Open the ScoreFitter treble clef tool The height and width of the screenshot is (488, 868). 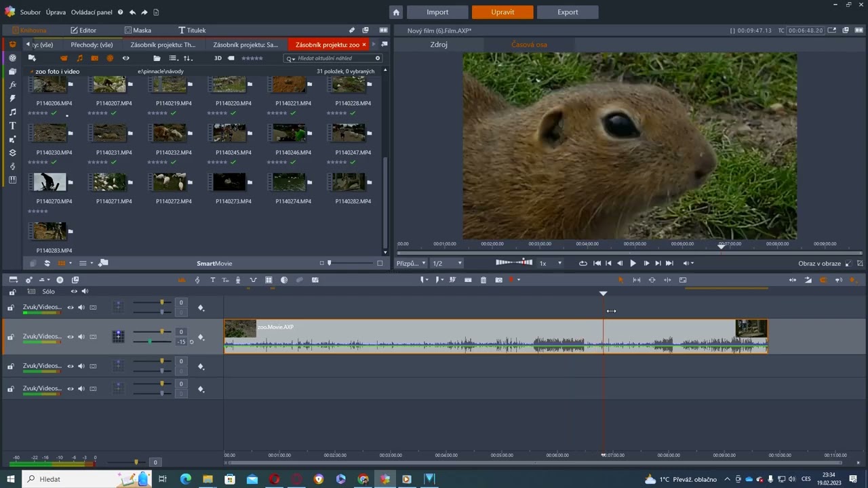pyautogui.click(x=197, y=280)
